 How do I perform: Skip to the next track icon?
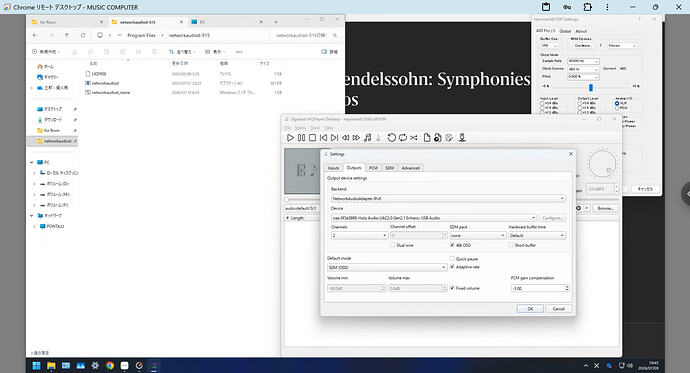tap(334, 138)
